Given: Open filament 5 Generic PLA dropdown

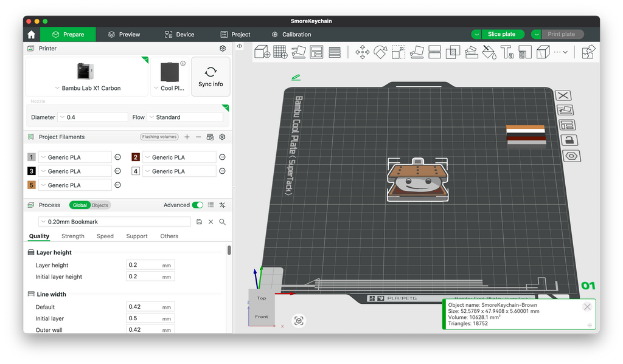Looking at the screenshot, I should 75,185.
